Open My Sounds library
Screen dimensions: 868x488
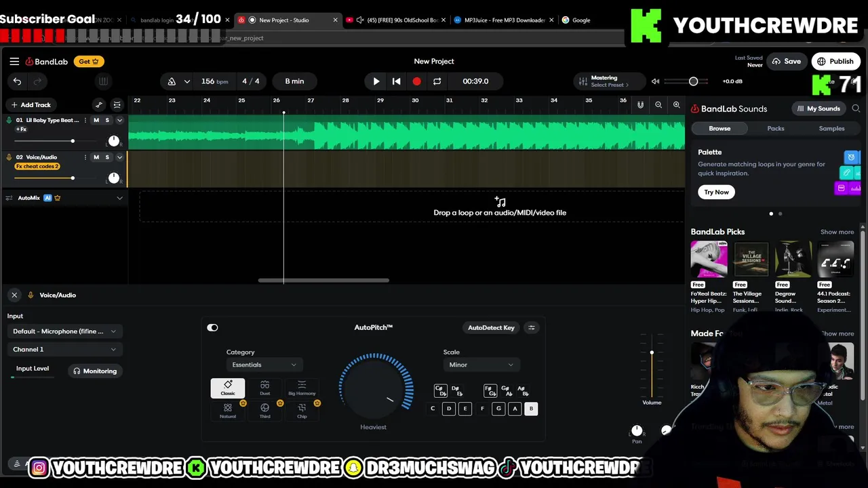[x=818, y=108]
